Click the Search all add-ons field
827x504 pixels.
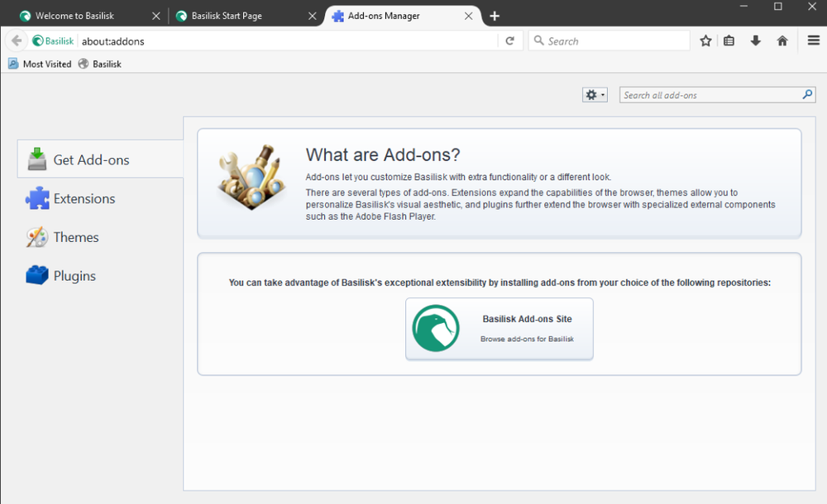(717, 95)
